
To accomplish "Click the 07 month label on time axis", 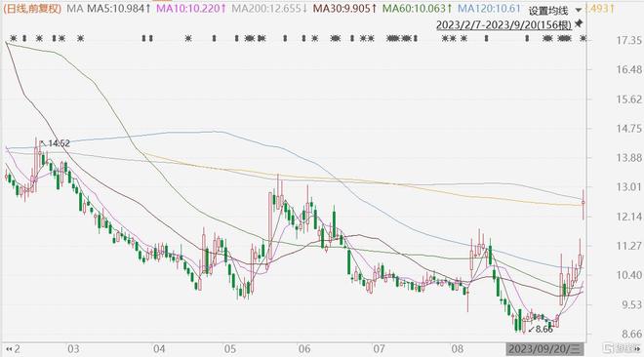I will coord(379,349).
